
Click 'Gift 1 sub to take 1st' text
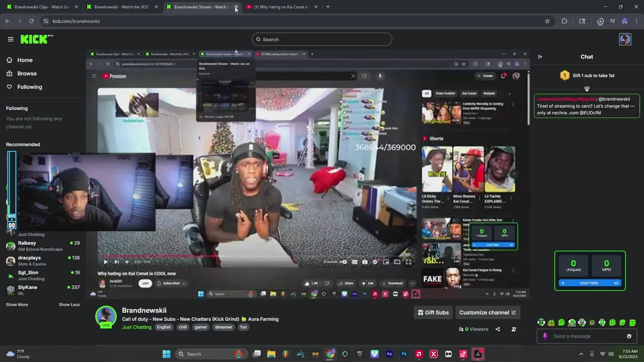(x=593, y=75)
